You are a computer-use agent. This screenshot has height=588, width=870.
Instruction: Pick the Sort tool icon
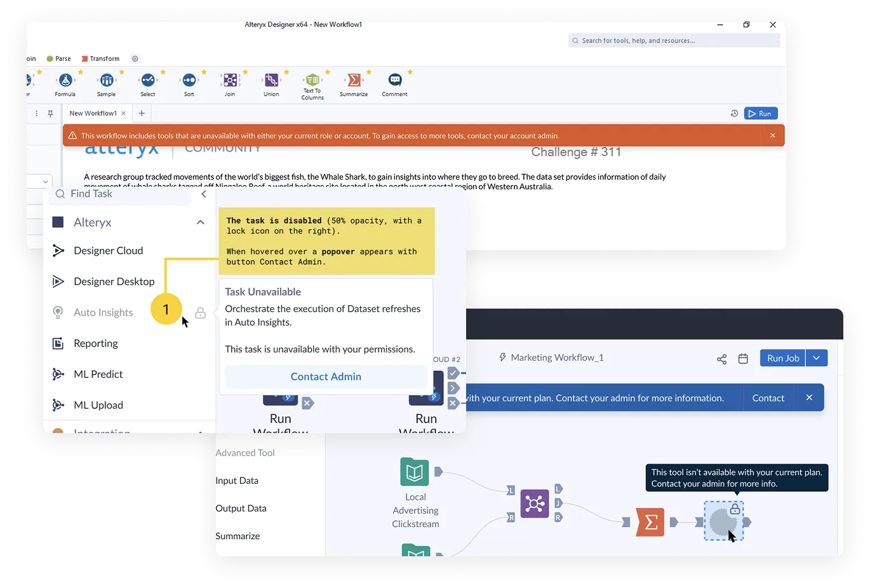[189, 80]
